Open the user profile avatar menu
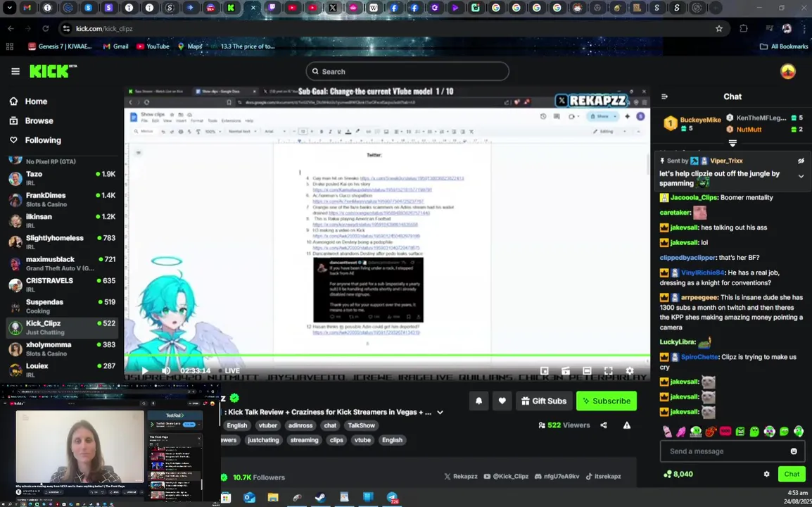812x507 pixels. click(x=787, y=72)
